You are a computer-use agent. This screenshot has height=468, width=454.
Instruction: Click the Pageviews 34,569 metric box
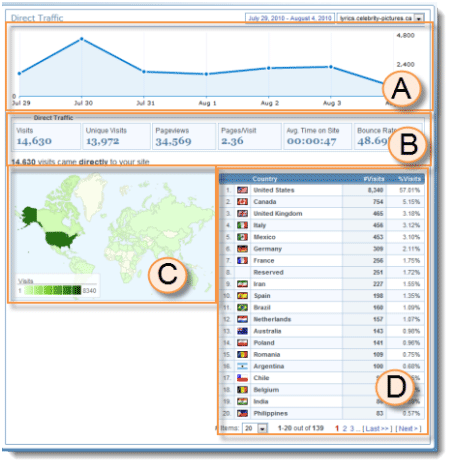(184, 136)
